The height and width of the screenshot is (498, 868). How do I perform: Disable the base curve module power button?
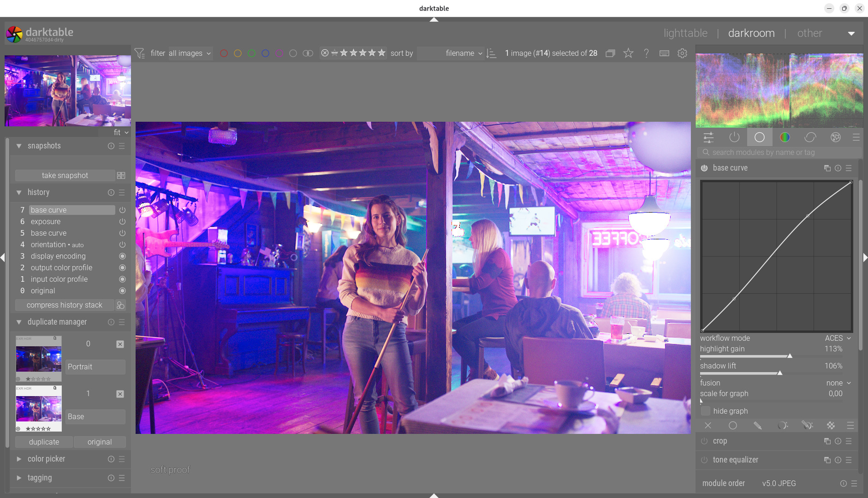(x=704, y=168)
